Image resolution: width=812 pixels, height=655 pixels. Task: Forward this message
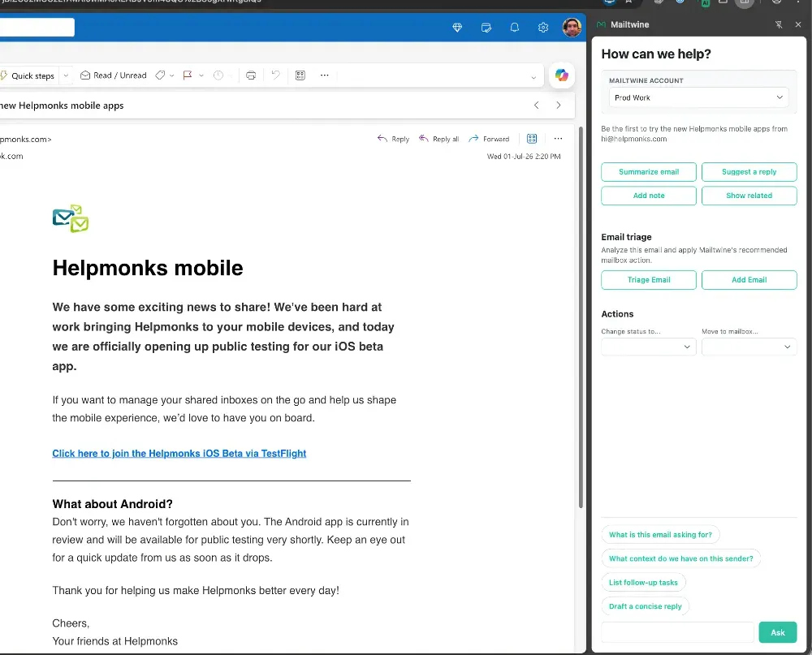(489, 139)
